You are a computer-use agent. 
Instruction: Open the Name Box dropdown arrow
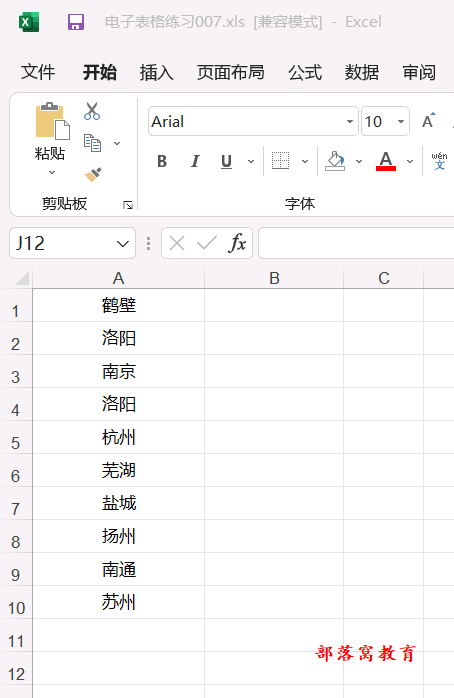(x=123, y=243)
